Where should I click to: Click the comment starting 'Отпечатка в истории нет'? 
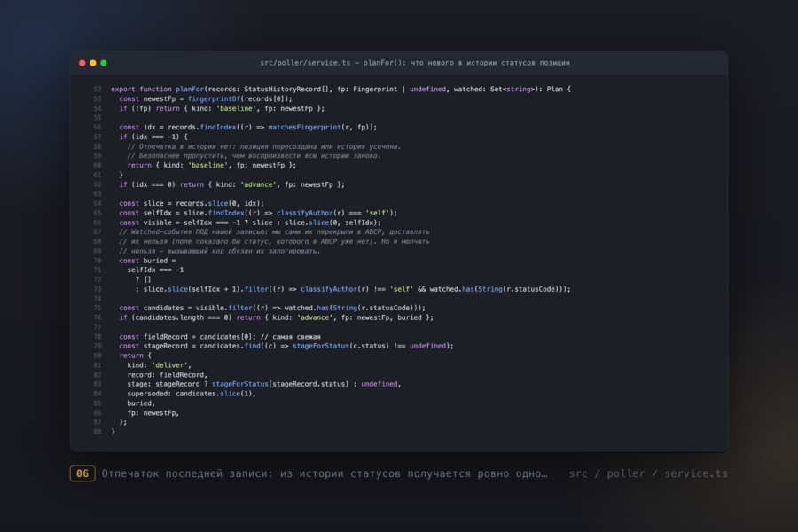pyautogui.click(x=264, y=146)
